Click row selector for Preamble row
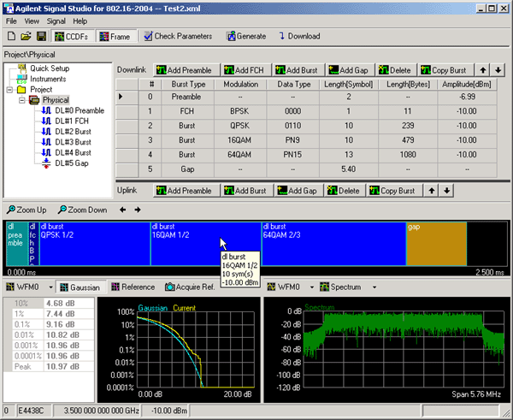 (127, 97)
